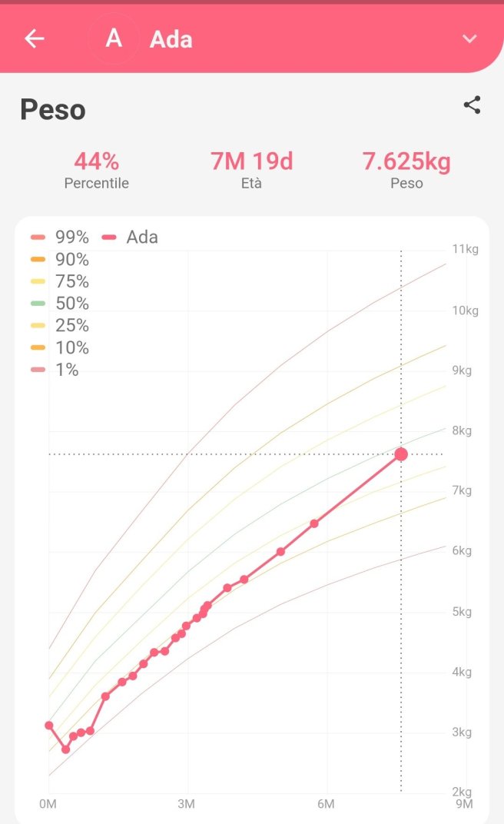
Task: Tap the lowest weight data point after birth
Action: (x=65, y=749)
